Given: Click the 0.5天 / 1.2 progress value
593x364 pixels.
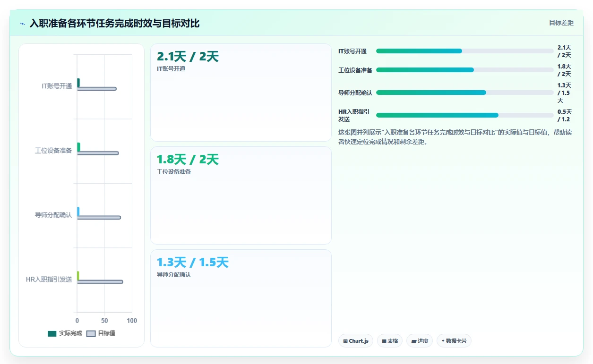Looking at the screenshot, I should (565, 116).
